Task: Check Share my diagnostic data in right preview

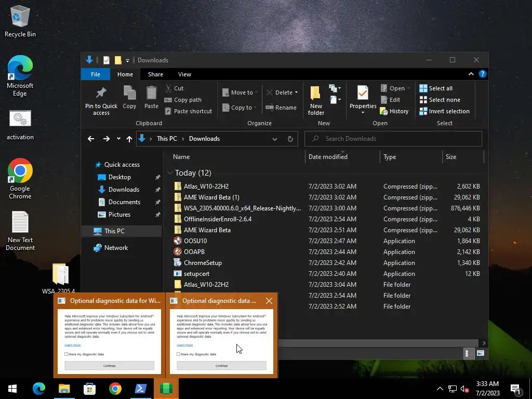Action: pyautogui.click(x=179, y=354)
